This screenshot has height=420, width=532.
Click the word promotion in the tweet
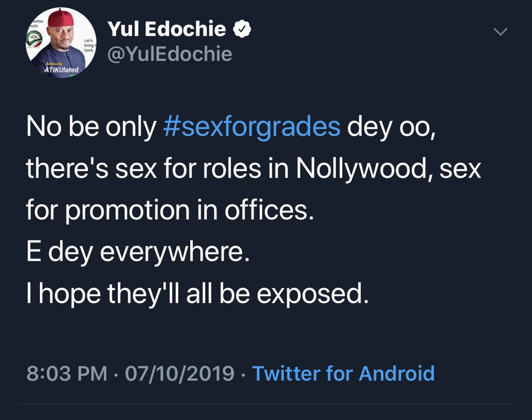136,212
